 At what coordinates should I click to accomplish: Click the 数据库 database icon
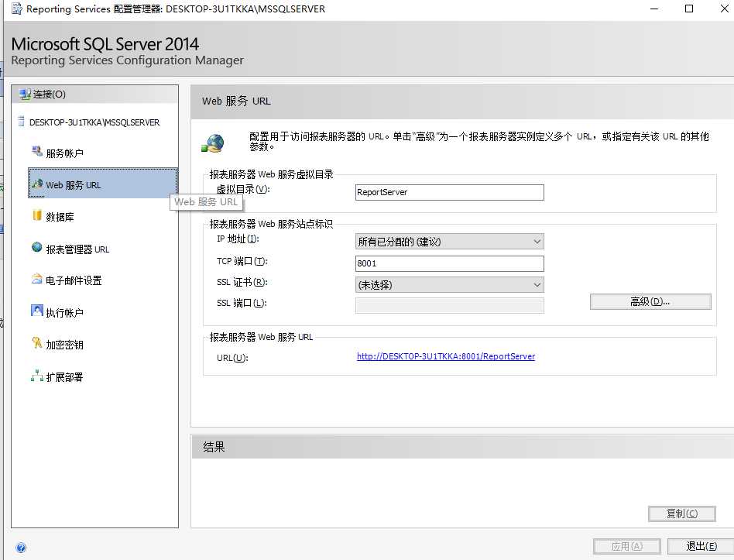37,215
